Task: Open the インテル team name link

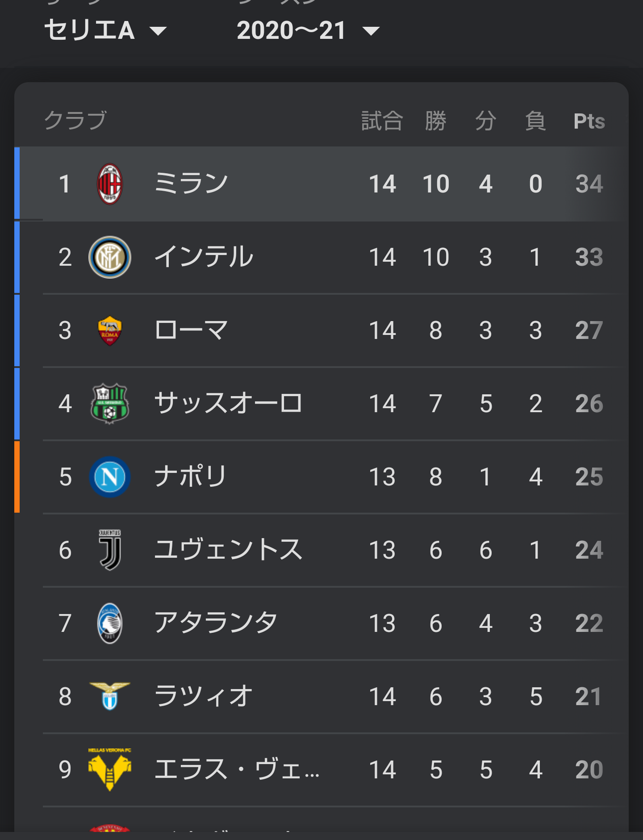Action: tap(204, 257)
